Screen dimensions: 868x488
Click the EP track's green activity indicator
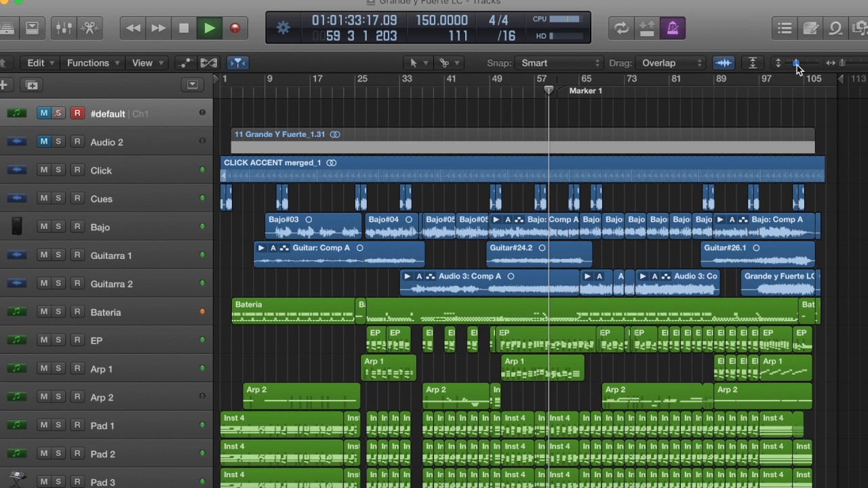point(202,340)
